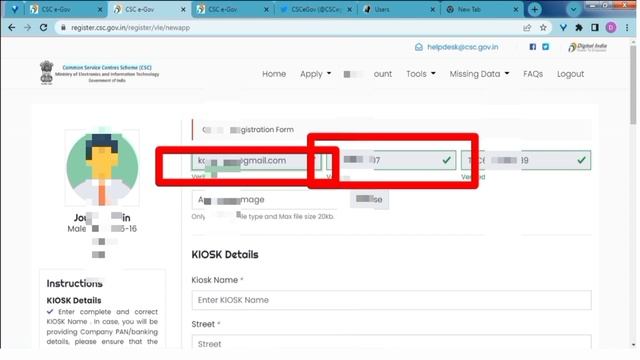The image size is (640, 360).
Task: Expand the Tools dropdown menu
Action: [420, 74]
